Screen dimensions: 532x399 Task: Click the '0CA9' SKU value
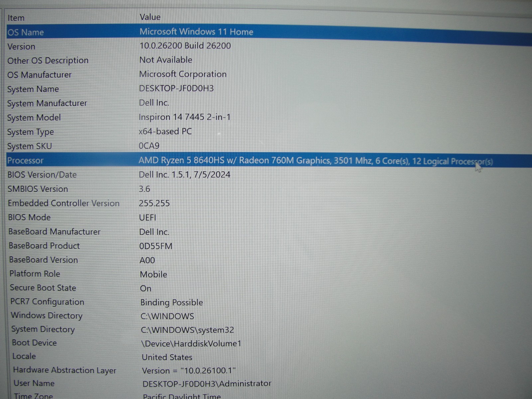[x=149, y=146]
